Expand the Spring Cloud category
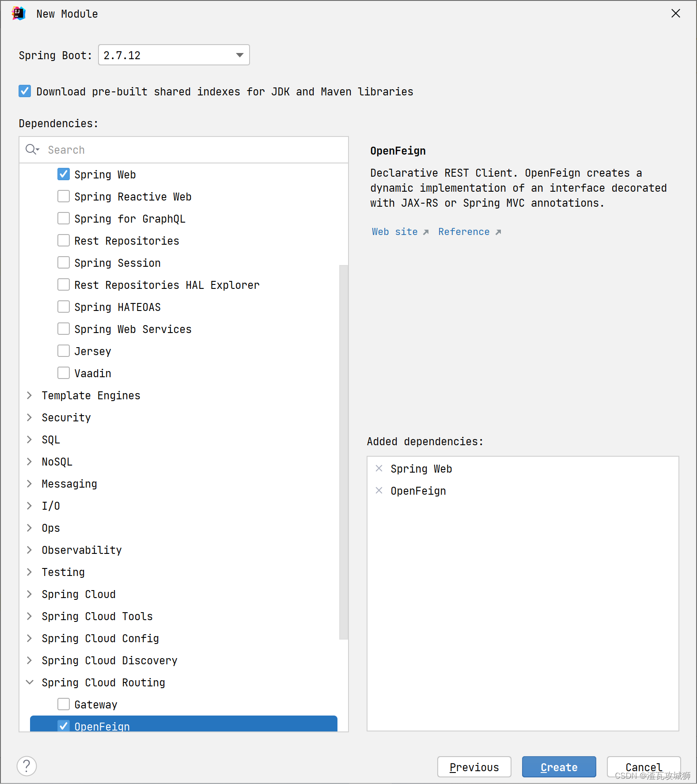697x784 pixels. (x=30, y=594)
